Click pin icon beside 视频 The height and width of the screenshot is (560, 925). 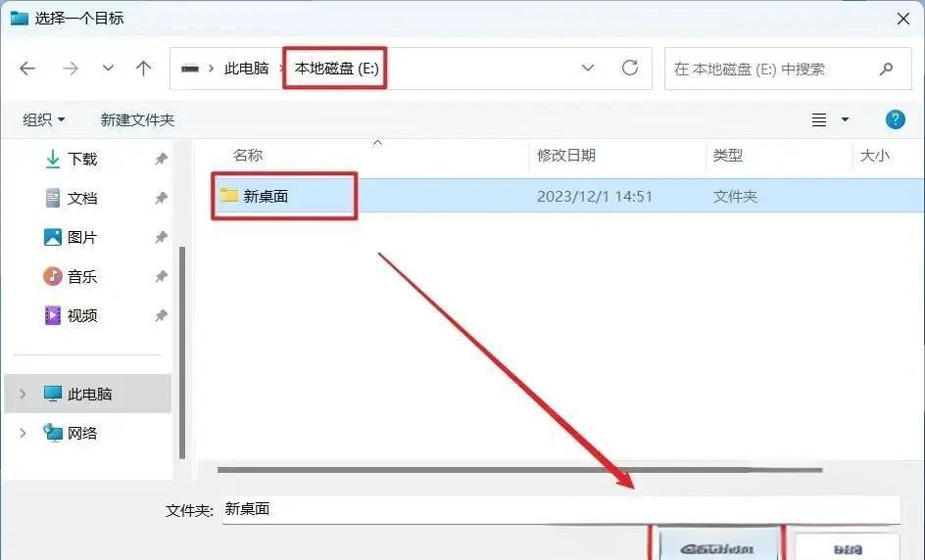click(x=161, y=315)
